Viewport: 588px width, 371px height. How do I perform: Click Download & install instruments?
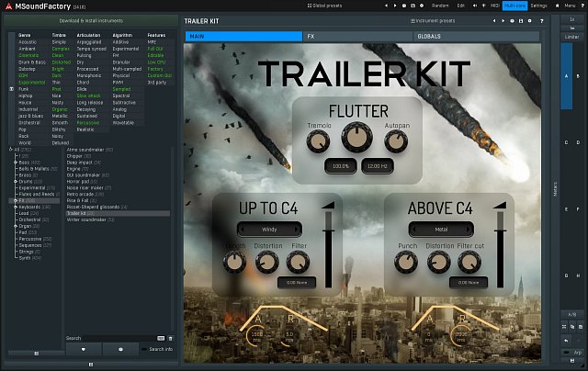pos(90,19)
